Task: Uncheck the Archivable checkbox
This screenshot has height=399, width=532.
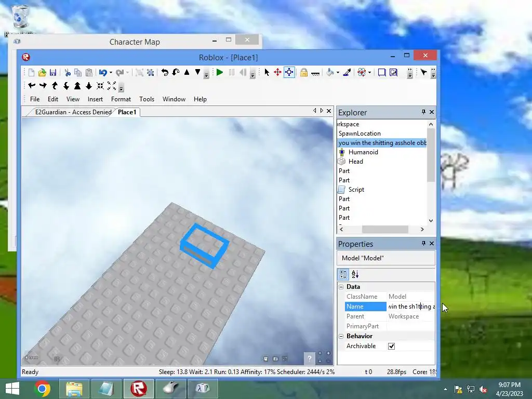Action: (x=392, y=346)
